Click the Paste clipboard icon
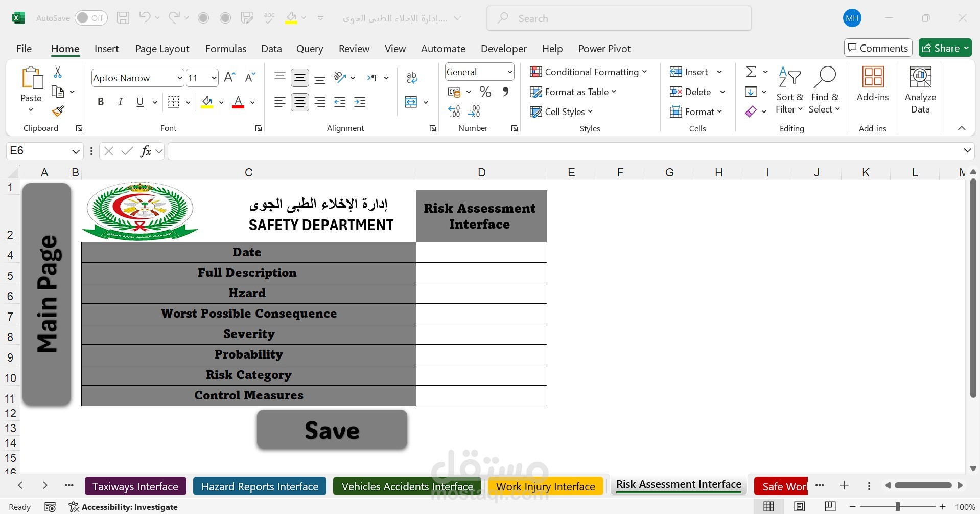 click(x=31, y=78)
